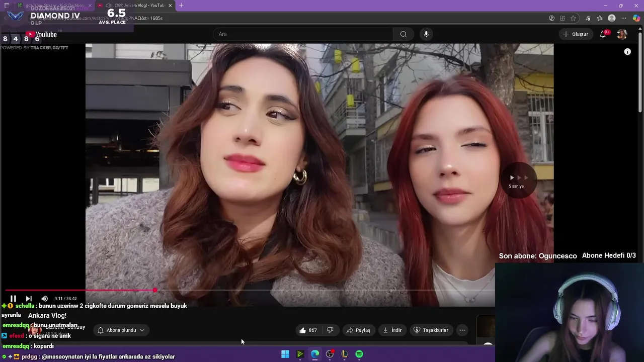Show video info card icon
Screen dimensions: 644x362
(x=627, y=52)
